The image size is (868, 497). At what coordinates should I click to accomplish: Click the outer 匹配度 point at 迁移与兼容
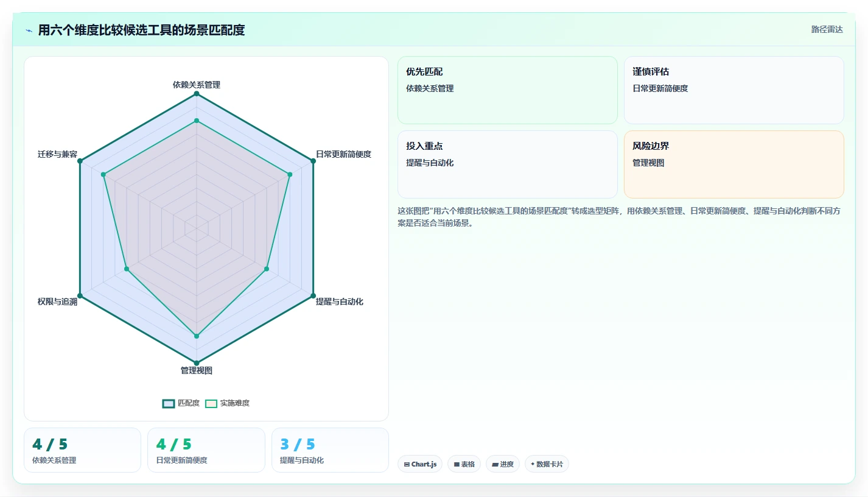[80, 161]
